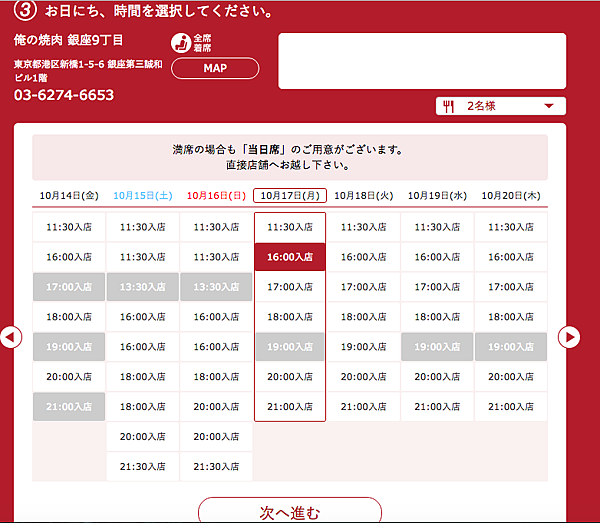Pick 11:30入店 on 10月19日
Image resolution: width=600 pixels, height=523 pixels.
[437, 227]
